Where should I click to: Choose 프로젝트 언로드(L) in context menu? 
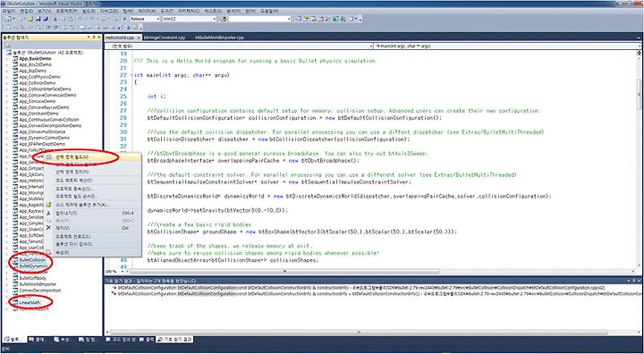coord(72,237)
